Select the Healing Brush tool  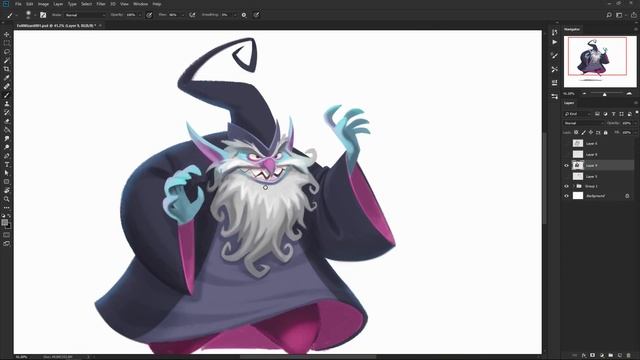[x=7, y=86]
